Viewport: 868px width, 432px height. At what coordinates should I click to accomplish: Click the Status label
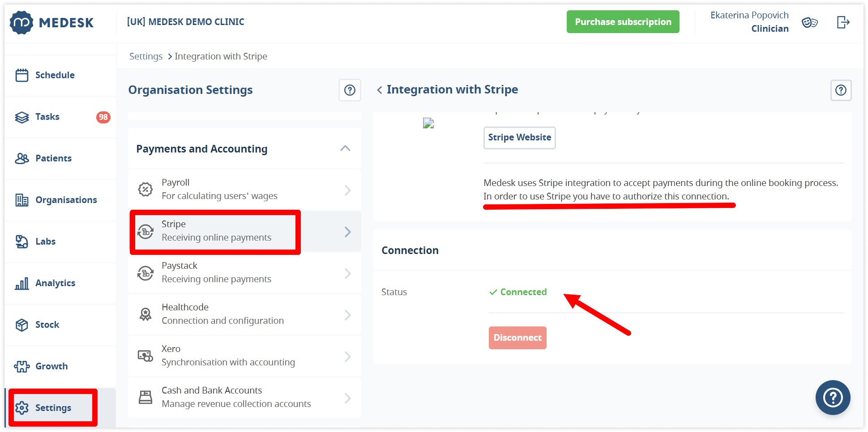tap(394, 292)
